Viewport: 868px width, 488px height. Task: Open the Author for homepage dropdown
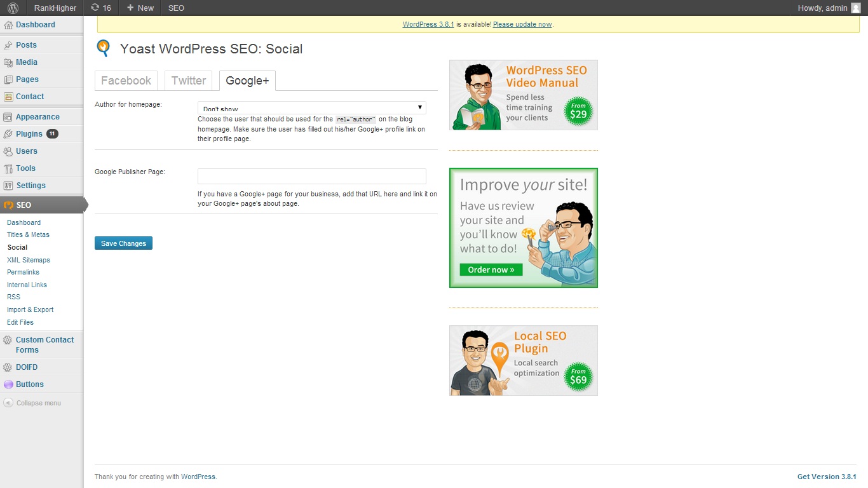[311, 108]
